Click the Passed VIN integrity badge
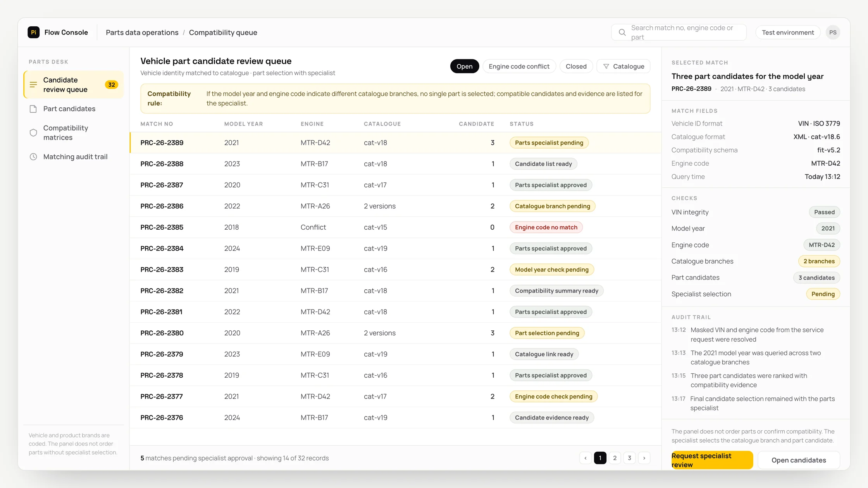 point(824,212)
